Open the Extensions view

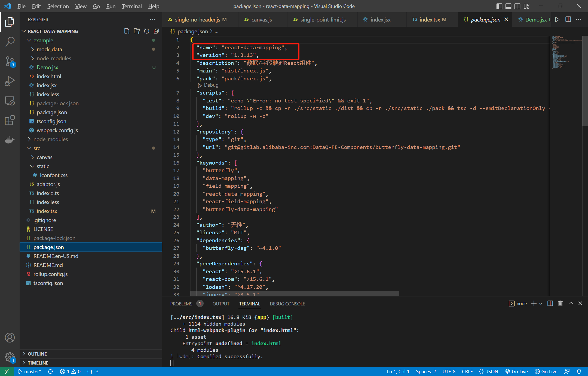coord(10,120)
